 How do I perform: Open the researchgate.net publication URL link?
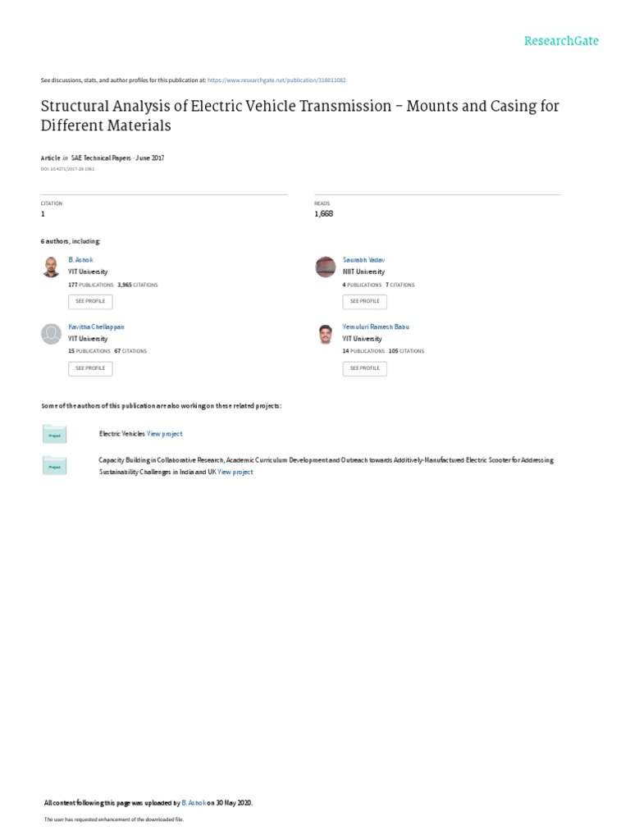click(276, 80)
